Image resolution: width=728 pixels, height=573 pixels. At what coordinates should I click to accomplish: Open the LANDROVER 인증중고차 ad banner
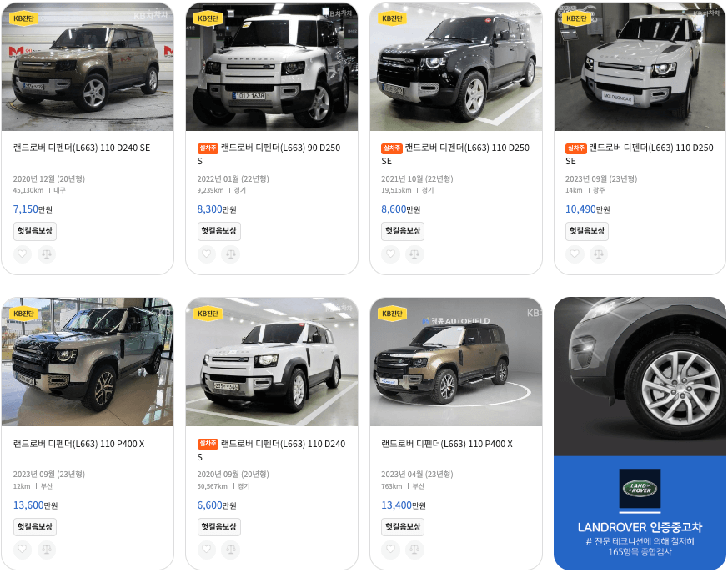coord(640,434)
